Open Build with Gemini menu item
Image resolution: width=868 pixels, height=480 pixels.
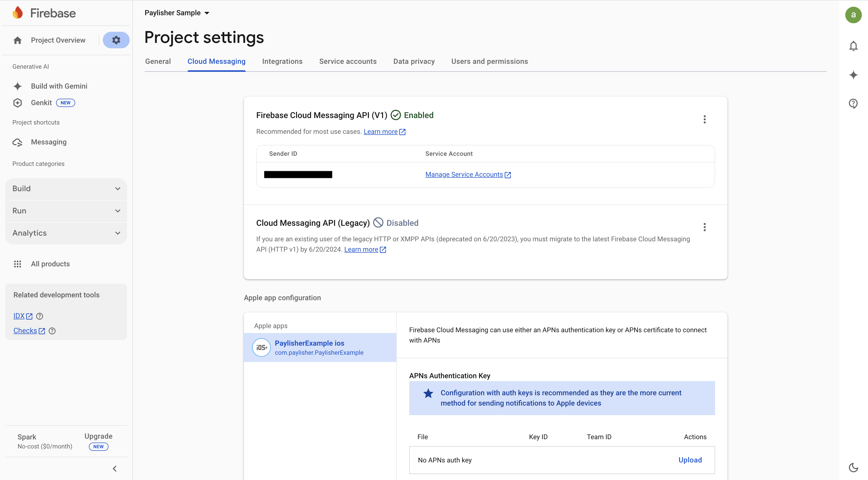click(59, 86)
